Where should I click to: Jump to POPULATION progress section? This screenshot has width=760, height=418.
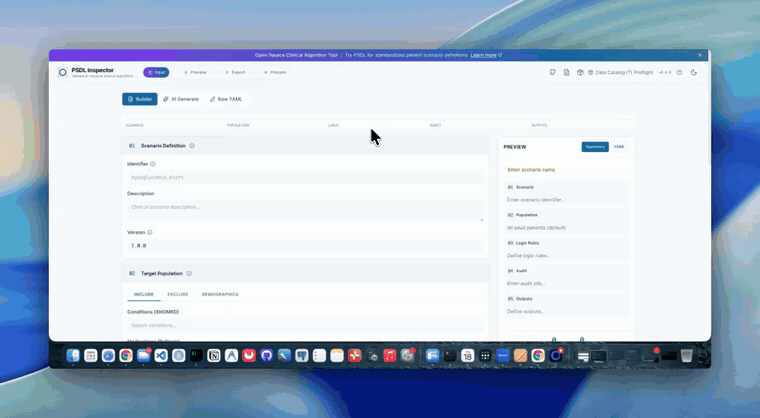click(238, 125)
